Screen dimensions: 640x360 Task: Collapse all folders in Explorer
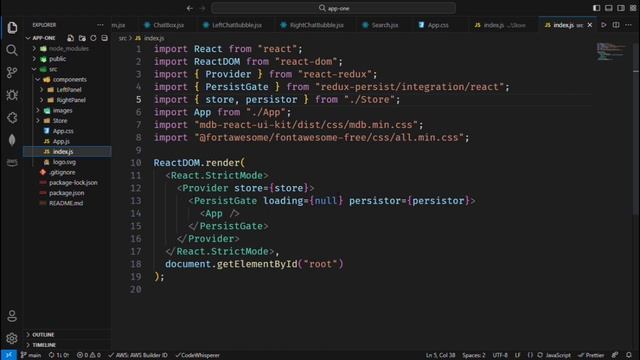[104, 38]
